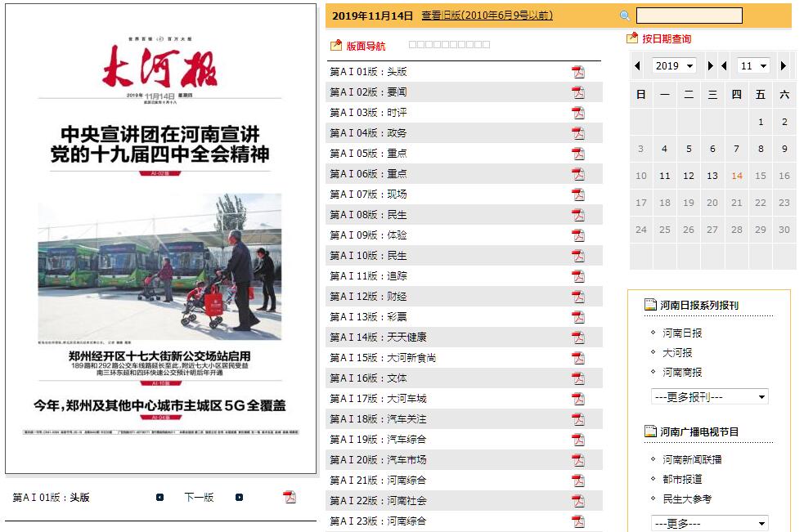Open PDF icon for 第AⅠ22版：河南社会
The width and height of the screenshot is (804, 532).
[x=578, y=501]
